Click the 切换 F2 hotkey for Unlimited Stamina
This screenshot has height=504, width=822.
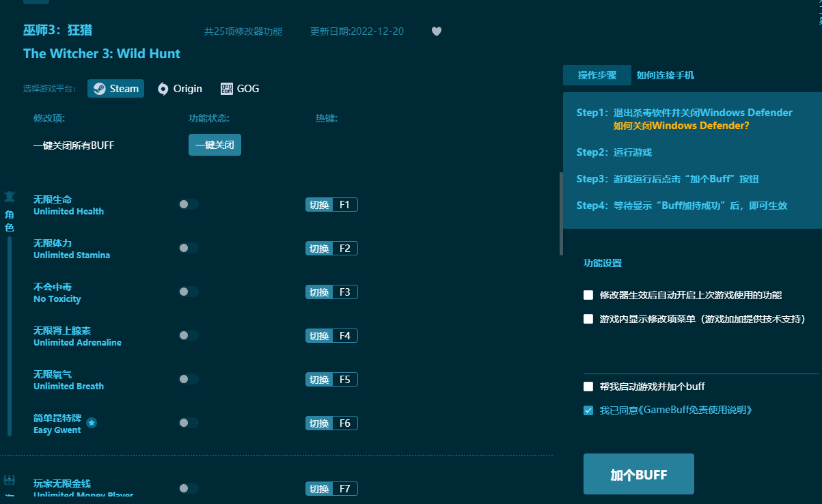coord(331,249)
